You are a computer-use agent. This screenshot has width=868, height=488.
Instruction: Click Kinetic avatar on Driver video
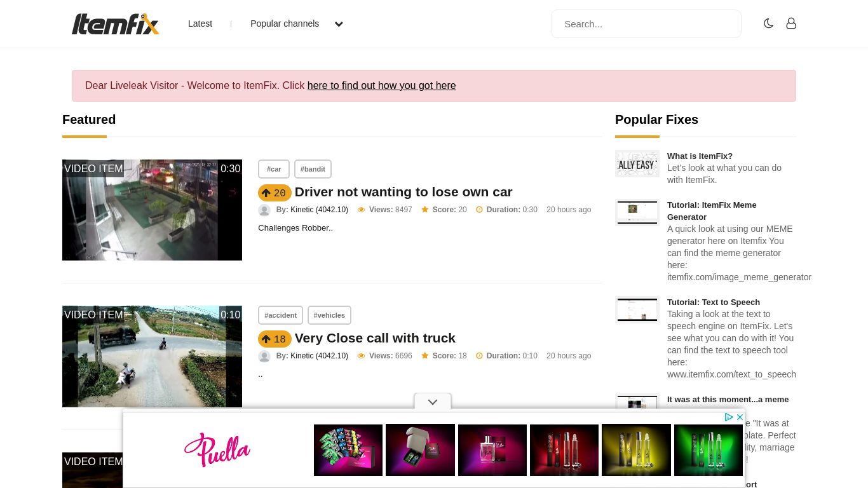click(x=264, y=210)
